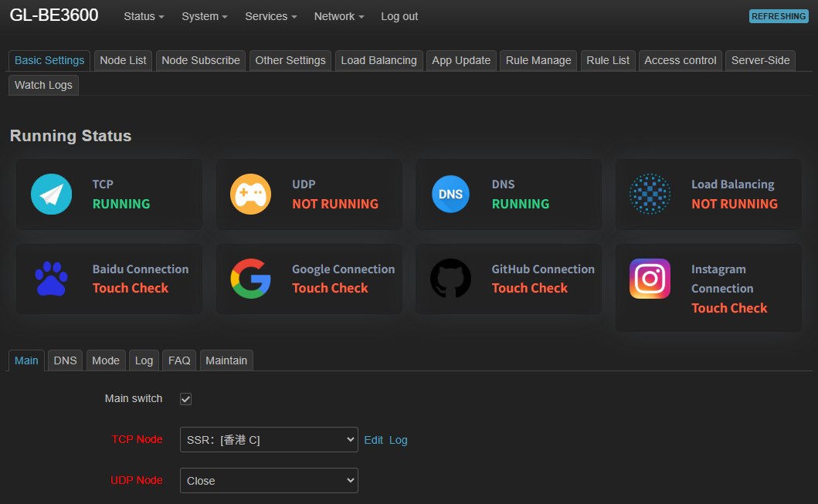The image size is (818, 504).
Task: Open the Rule Manage tab
Action: pos(538,60)
